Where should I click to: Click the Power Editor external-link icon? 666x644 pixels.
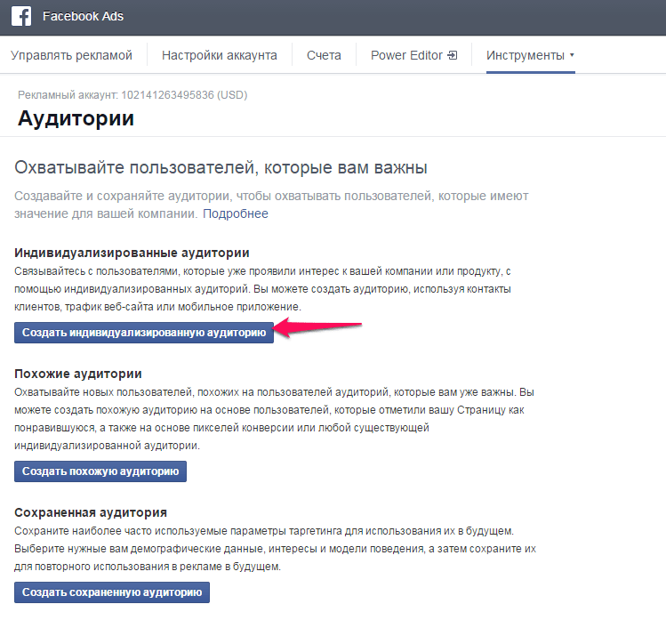click(453, 55)
